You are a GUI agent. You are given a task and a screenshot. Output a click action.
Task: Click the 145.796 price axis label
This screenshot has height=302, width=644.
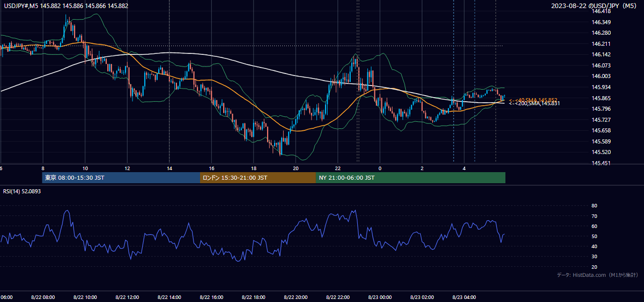(601, 109)
